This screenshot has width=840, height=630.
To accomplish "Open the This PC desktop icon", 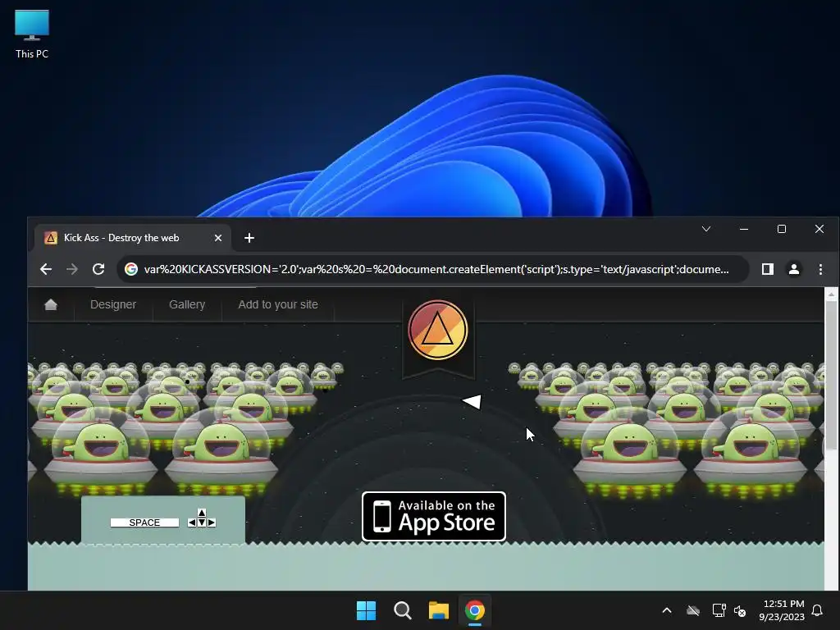I will [x=32, y=34].
